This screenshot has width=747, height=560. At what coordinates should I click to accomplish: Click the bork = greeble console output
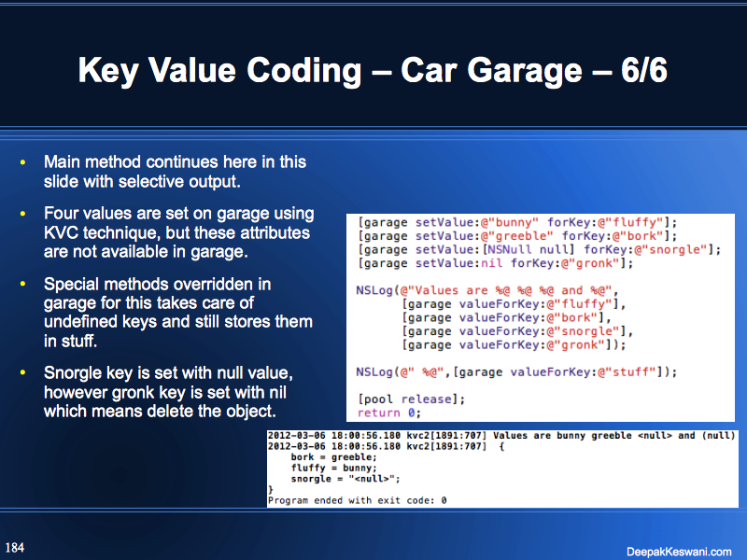tap(322, 457)
